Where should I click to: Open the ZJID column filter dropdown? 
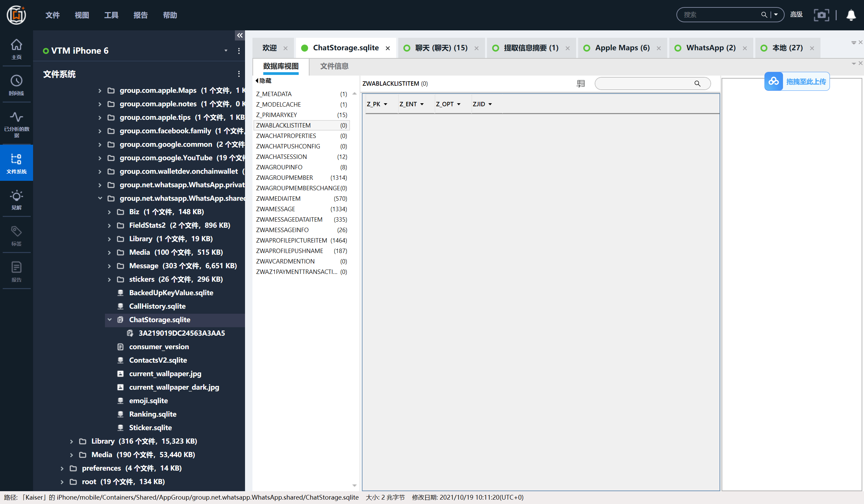click(490, 104)
